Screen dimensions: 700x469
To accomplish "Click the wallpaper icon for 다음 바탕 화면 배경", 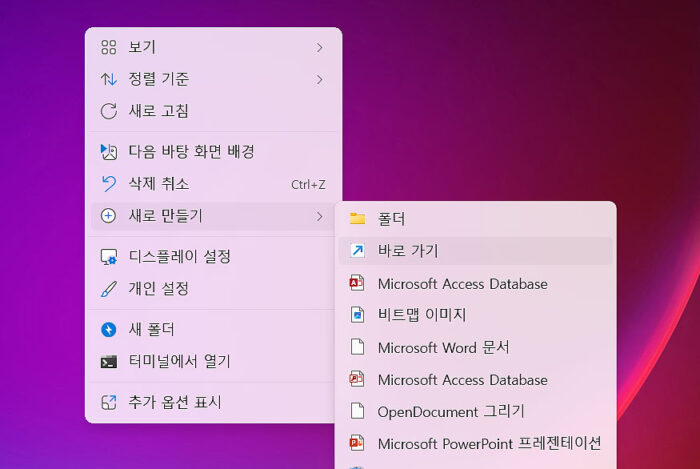I will 108,152.
